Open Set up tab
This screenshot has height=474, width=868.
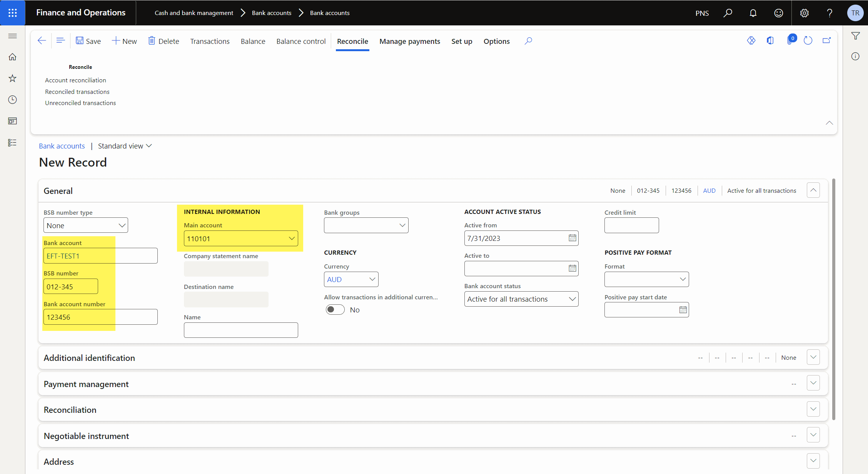462,41
